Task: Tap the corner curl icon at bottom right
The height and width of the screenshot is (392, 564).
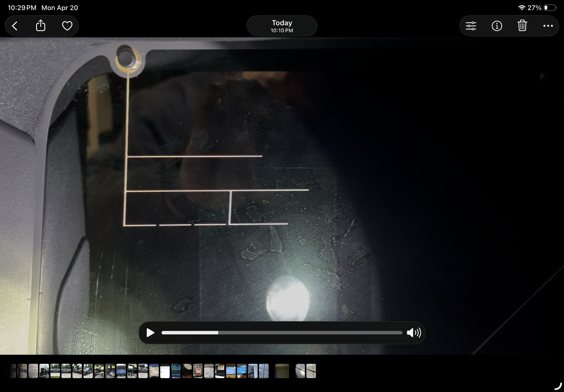Action: 558,386
